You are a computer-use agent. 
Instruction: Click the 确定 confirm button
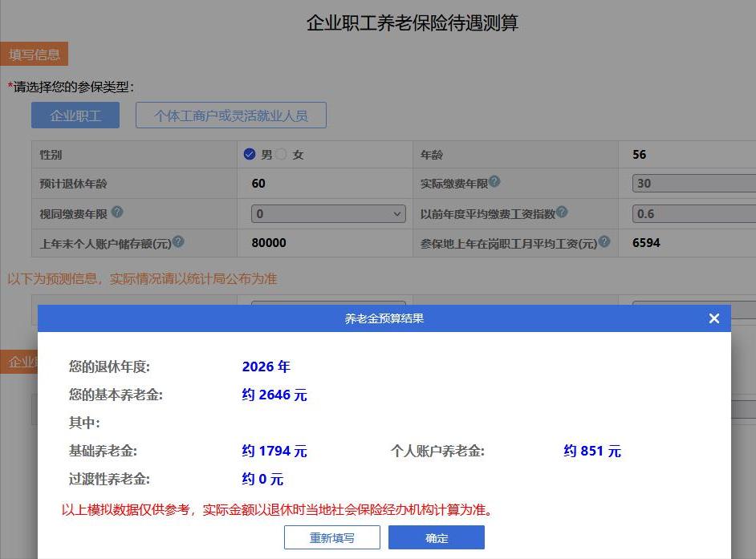pyautogui.click(x=437, y=537)
